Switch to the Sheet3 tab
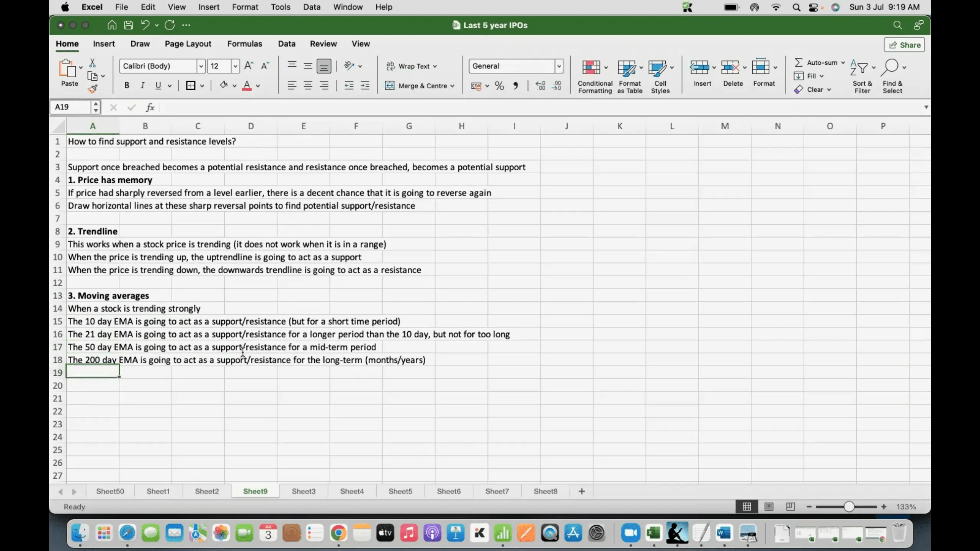 point(304,491)
